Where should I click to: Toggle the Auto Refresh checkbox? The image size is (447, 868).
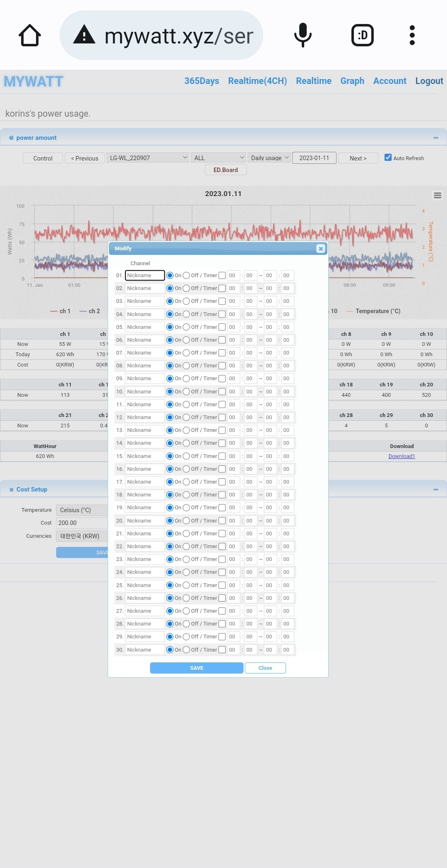click(x=388, y=158)
